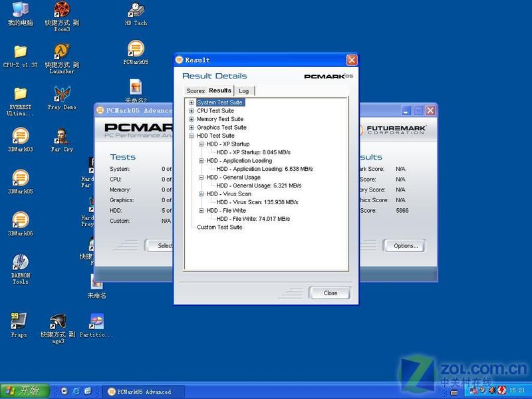532x399 pixels.
Task: Collapse the HDD - General Usage node
Action: pyautogui.click(x=201, y=177)
